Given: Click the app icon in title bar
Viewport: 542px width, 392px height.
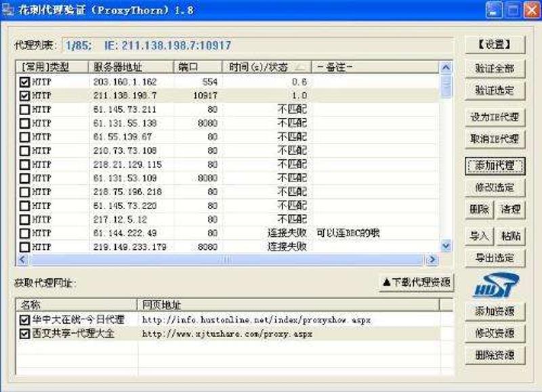Looking at the screenshot, I should coord(8,9).
